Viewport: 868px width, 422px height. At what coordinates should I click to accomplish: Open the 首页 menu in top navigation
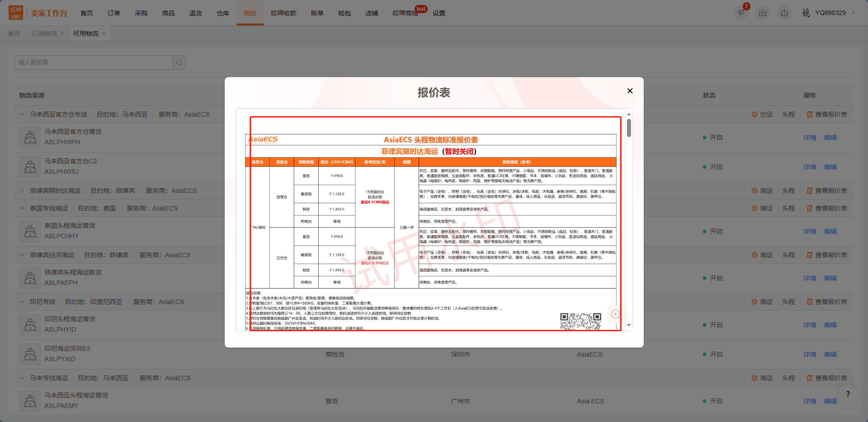pyautogui.click(x=87, y=13)
